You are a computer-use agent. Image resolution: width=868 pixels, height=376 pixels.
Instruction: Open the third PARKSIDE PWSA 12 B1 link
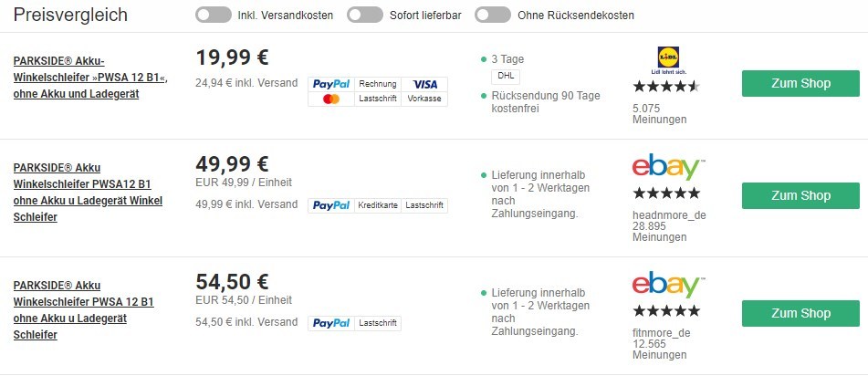pos(83,309)
